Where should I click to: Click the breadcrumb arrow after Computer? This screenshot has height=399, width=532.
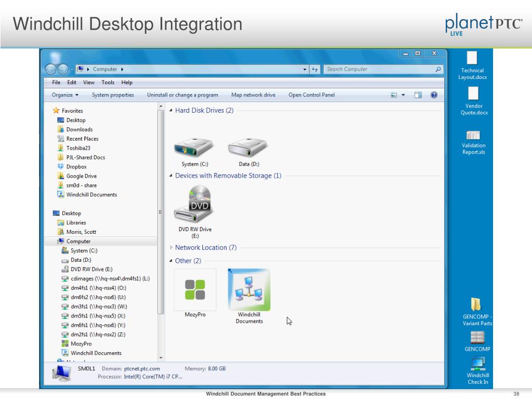point(122,69)
